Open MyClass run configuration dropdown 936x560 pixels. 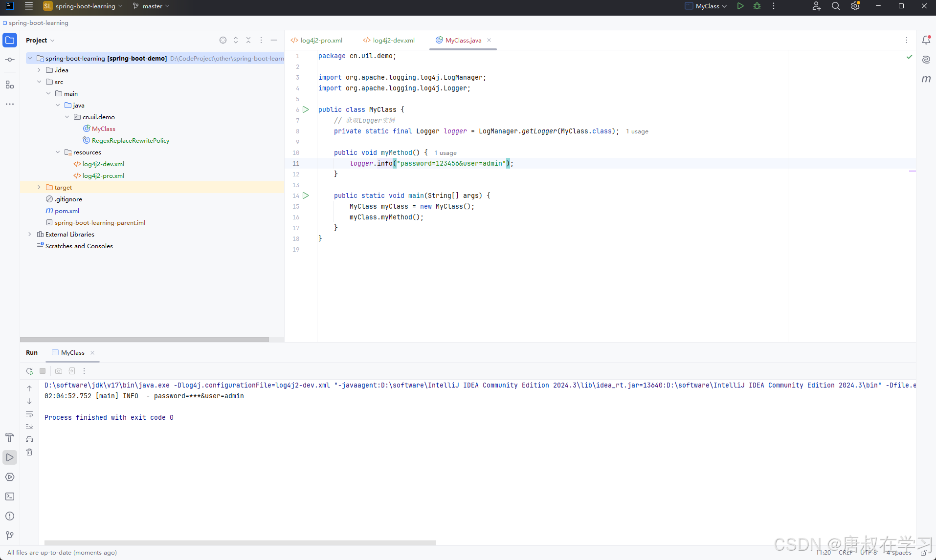click(x=706, y=6)
